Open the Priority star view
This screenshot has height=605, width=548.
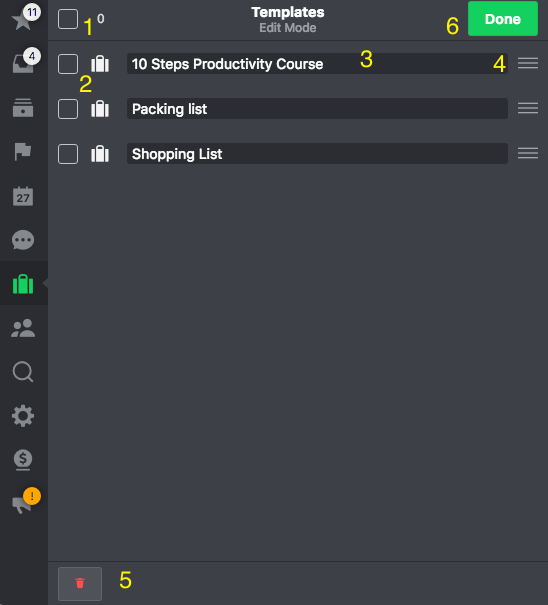22,19
